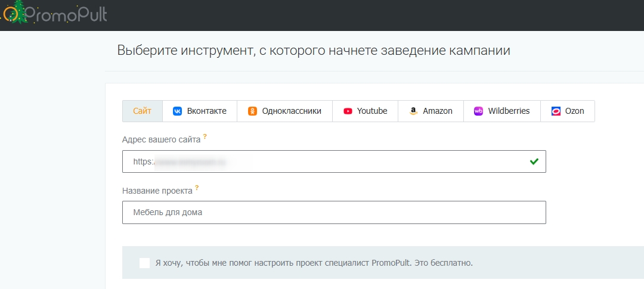Enable the PromoPult specialist help checkbox

[144, 263]
